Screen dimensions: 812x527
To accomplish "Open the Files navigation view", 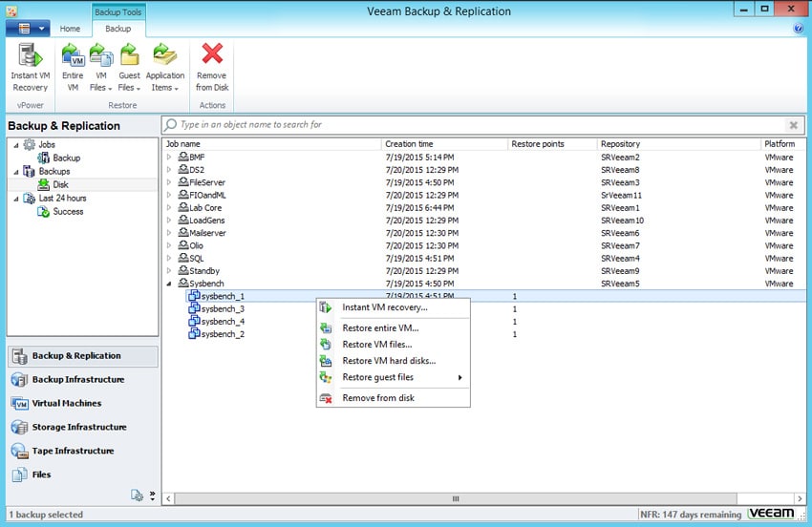I will (83, 474).
